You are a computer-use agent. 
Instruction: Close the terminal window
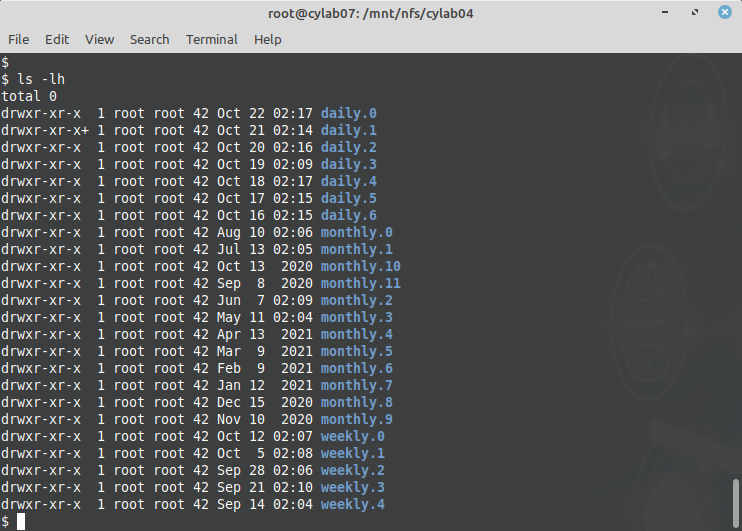click(724, 12)
